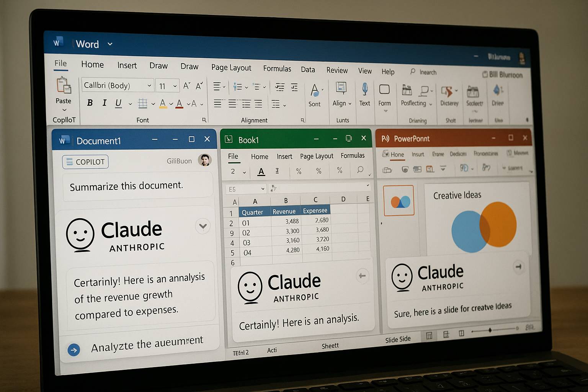Open the underline style dropdown arrow
The image size is (588, 392).
pyautogui.click(x=130, y=104)
